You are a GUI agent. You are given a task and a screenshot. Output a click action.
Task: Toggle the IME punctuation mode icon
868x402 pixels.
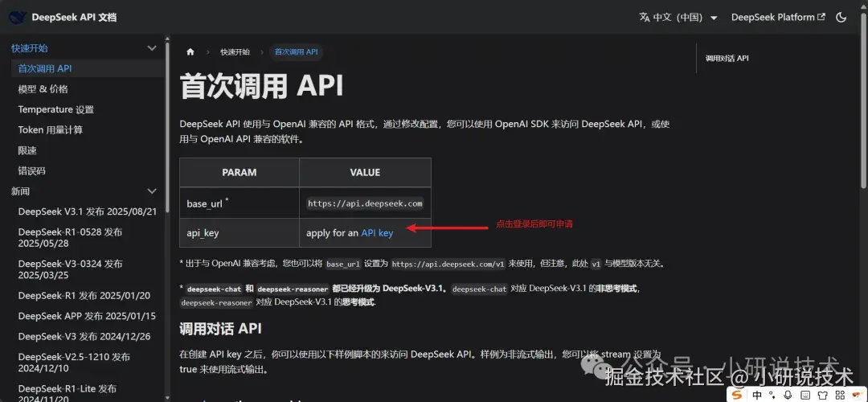tap(772, 396)
